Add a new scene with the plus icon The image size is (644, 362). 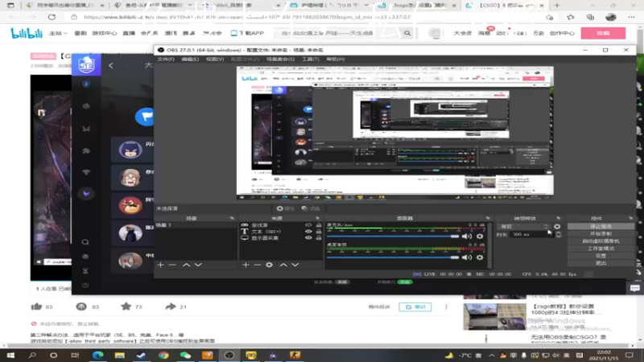click(x=160, y=265)
